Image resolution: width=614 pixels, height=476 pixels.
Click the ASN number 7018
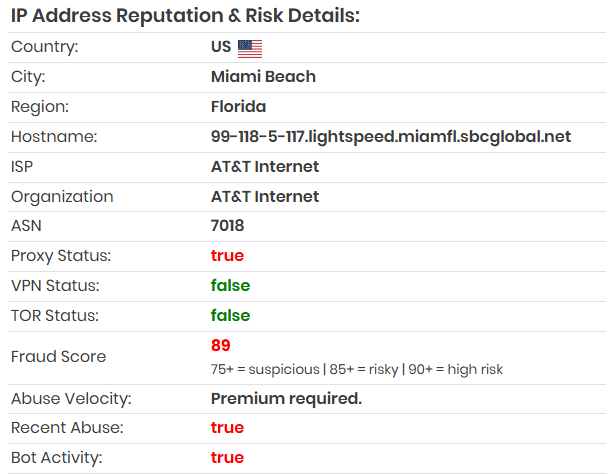228,226
